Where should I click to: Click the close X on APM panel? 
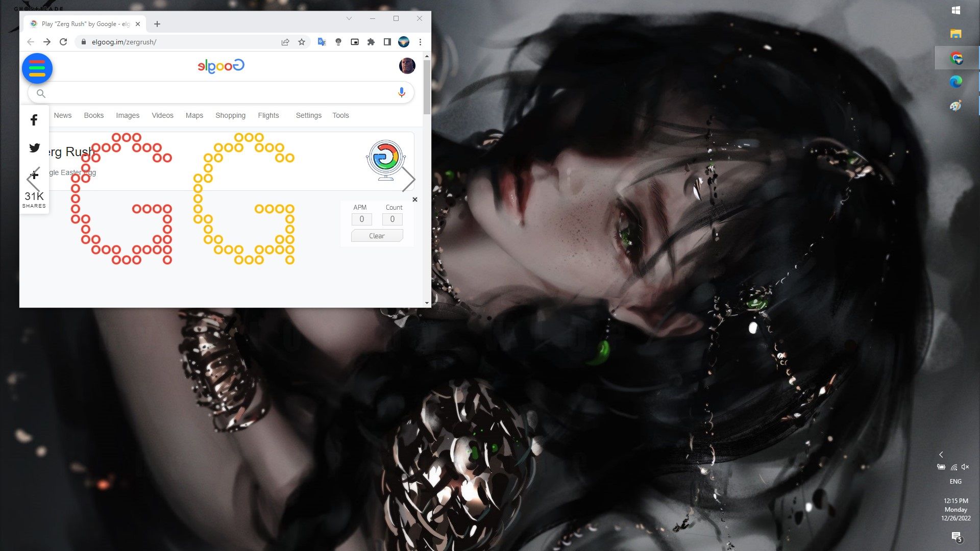point(414,199)
